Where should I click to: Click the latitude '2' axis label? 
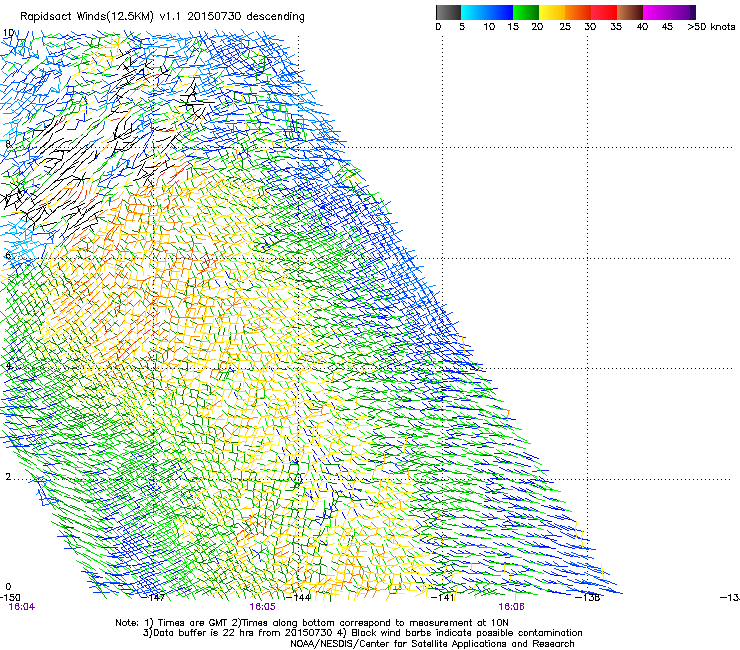pos(8,476)
